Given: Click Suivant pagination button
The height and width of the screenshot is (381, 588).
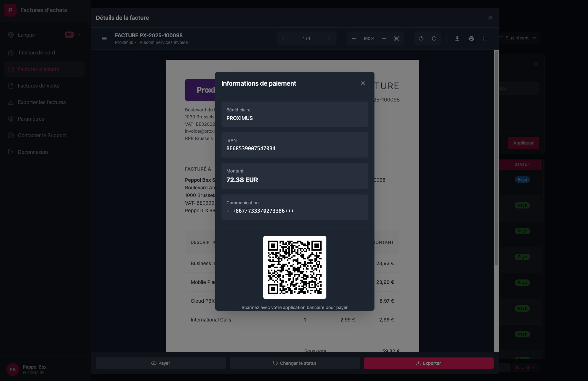Looking at the screenshot, I should click(525, 368).
